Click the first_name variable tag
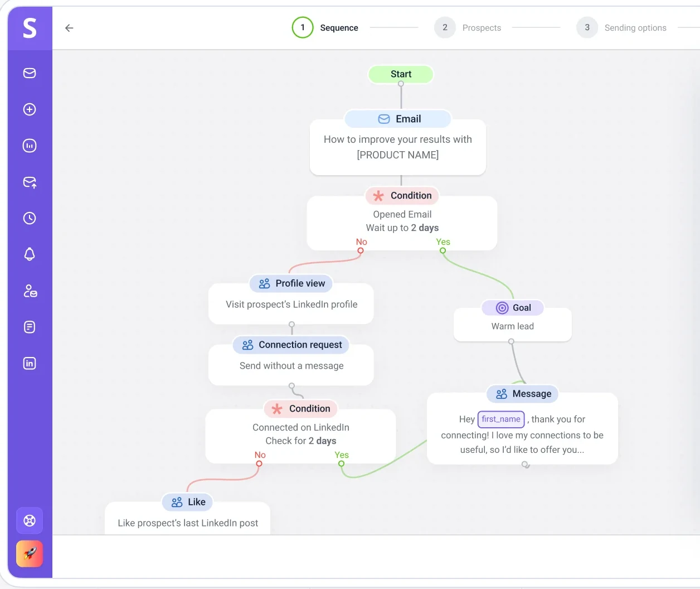Image resolution: width=700 pixels, height=589 pixels. (x=501, y=419)
